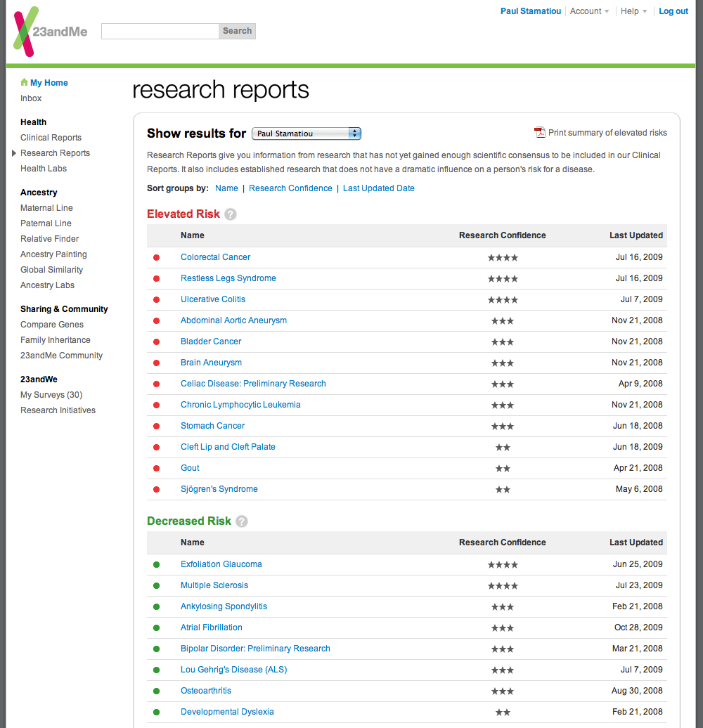Log out of the account

point(673,11)
